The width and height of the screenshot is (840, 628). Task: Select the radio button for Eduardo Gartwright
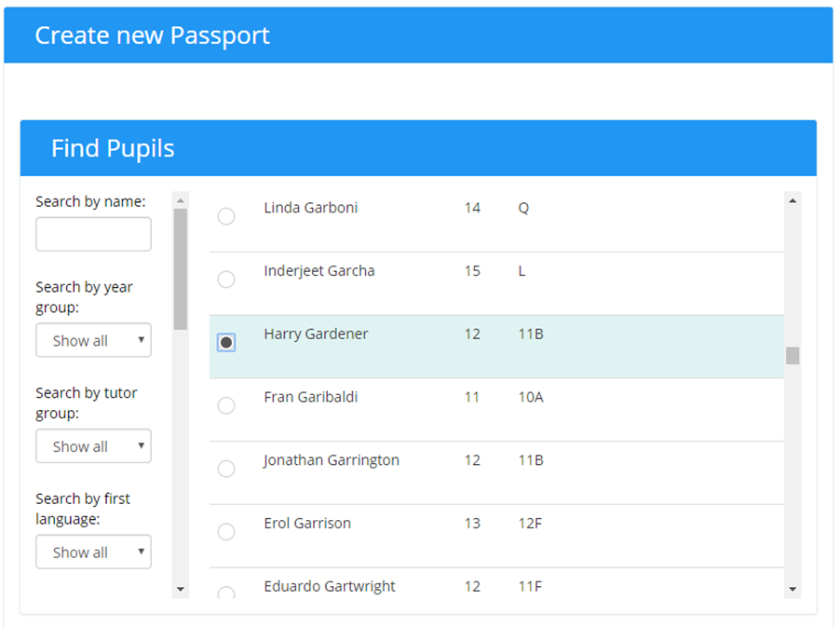226,593
